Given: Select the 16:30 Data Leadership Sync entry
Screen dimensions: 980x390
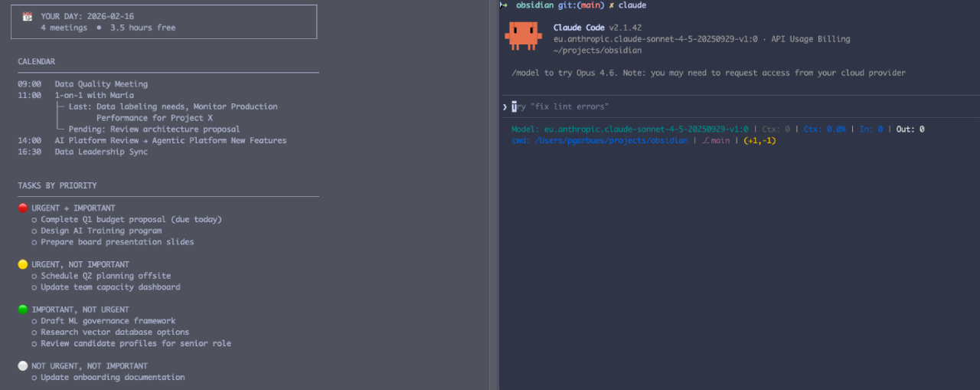Looking at the screenshot, I should [83, 152].
